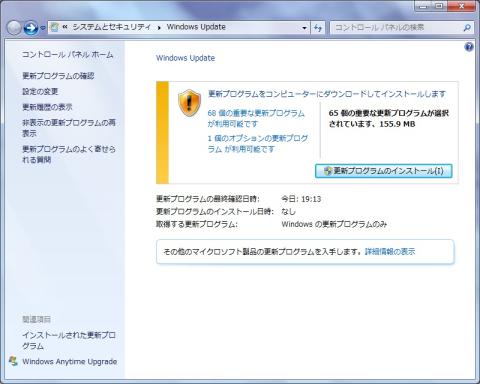The image size is (480, 384).
Task: Select システムとセキュリティ breadcrumb
Action: pos(112,27)
